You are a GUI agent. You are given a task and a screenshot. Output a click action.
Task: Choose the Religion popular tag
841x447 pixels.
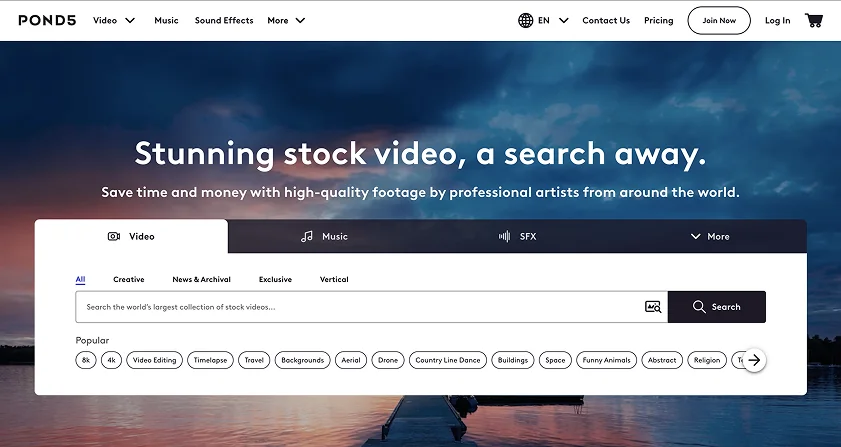[707, 360]
